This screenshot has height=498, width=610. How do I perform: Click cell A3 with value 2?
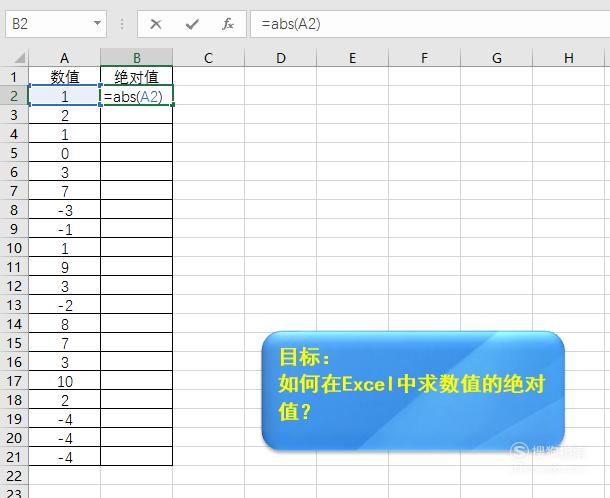(x=65, y=115)
